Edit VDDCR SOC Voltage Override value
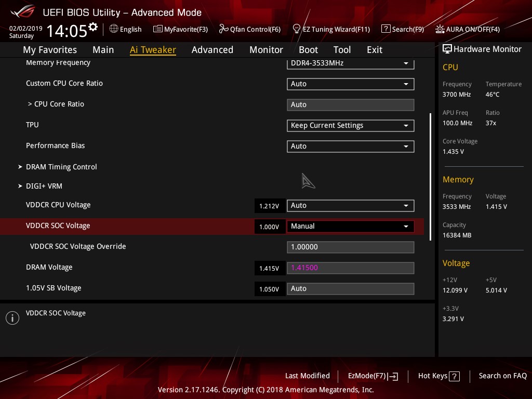 click(351, 247)
